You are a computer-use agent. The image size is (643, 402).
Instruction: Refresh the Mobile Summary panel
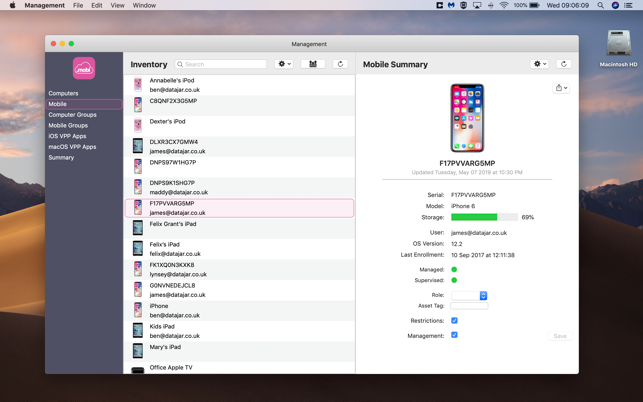point(564,64)
